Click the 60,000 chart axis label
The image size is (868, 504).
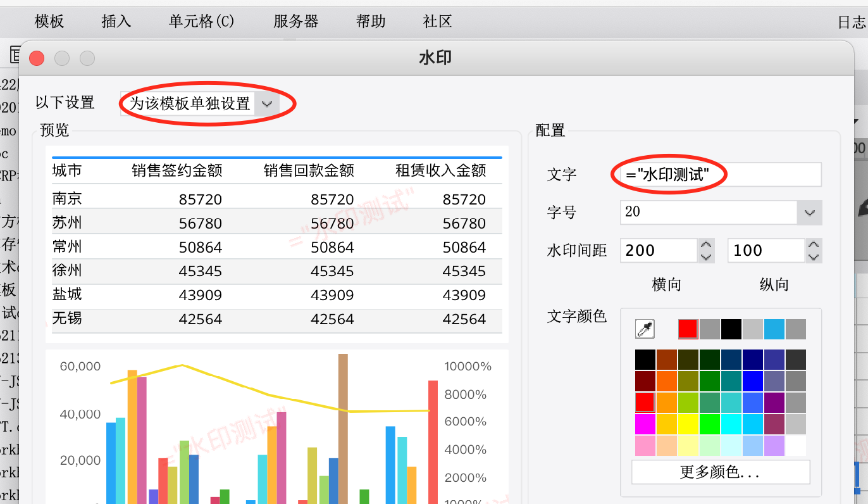80,367
